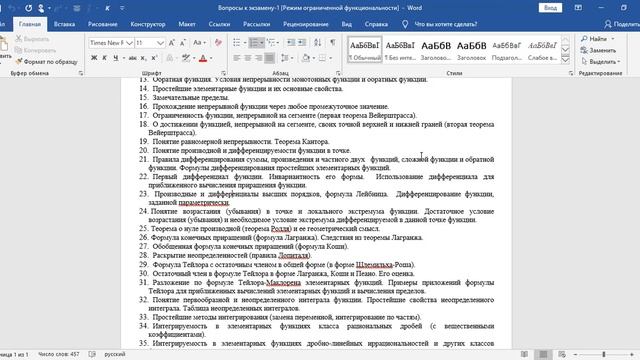Increase font size with grow font icon
This screenshot has width=640, height=360.
coord(171,43)
